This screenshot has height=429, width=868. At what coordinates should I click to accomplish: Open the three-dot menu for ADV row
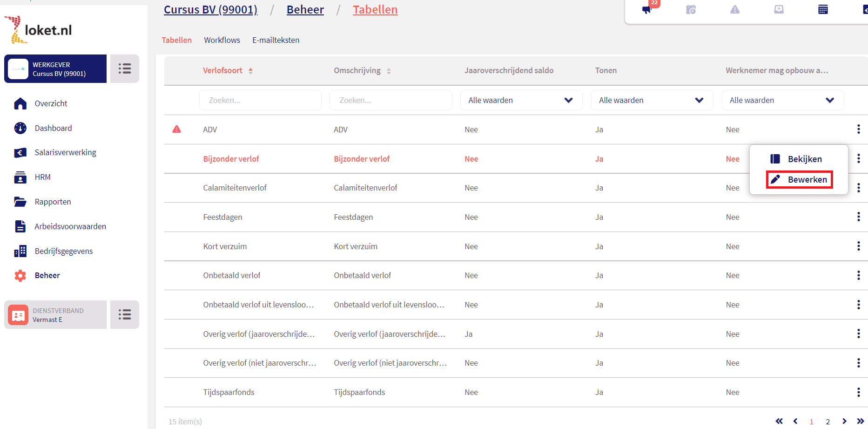pyautogui.click(x=858, y=129)
